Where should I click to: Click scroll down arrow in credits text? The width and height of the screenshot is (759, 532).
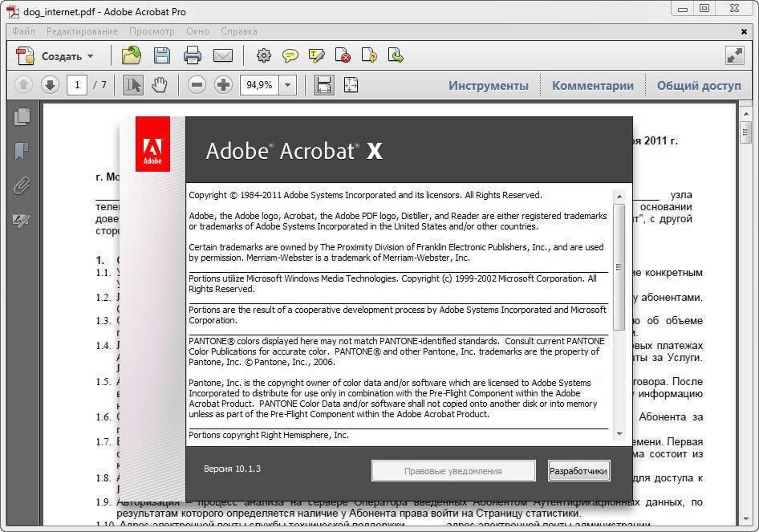tap(619, 434)
